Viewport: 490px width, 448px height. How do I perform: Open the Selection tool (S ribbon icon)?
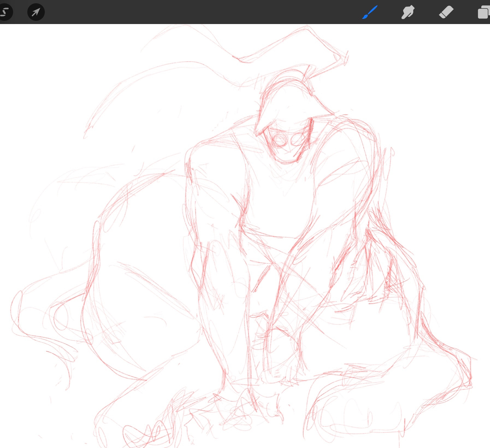coord(5,12)
